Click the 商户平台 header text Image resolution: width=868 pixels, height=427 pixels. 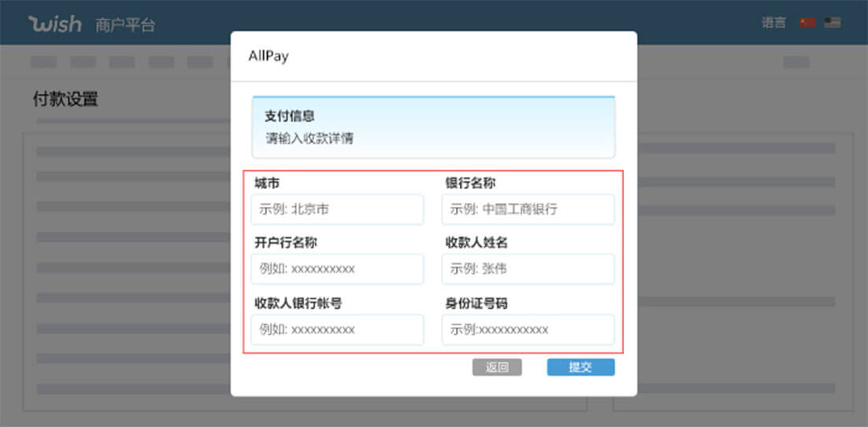point(125,25)
